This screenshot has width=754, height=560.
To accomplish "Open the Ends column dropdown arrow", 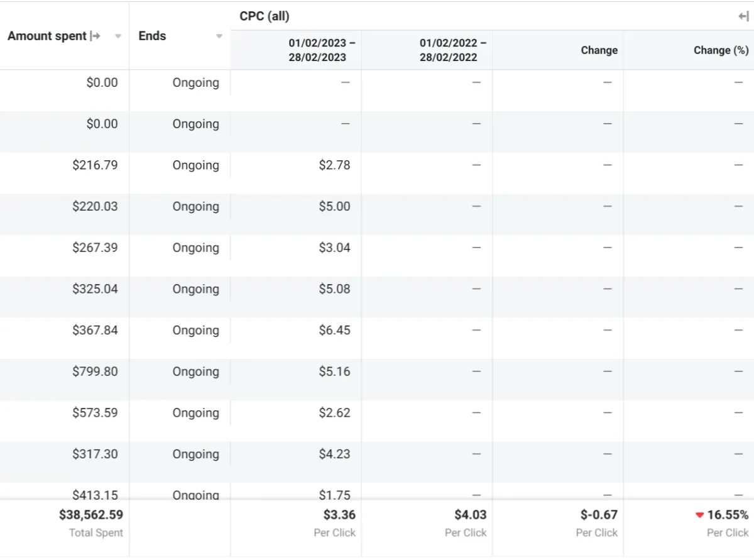I will [219, 36].
